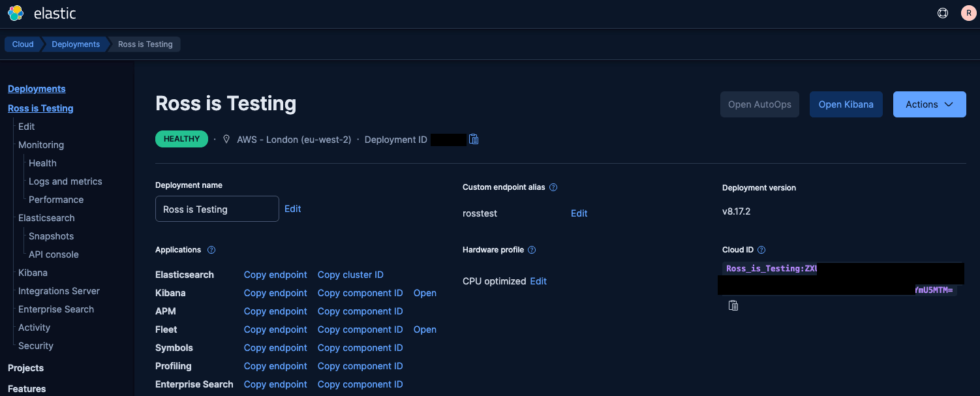Open the help life-ring icon in top bar
Image resolution: width=980 pixels, height=396 pixels.
point(942,12)
